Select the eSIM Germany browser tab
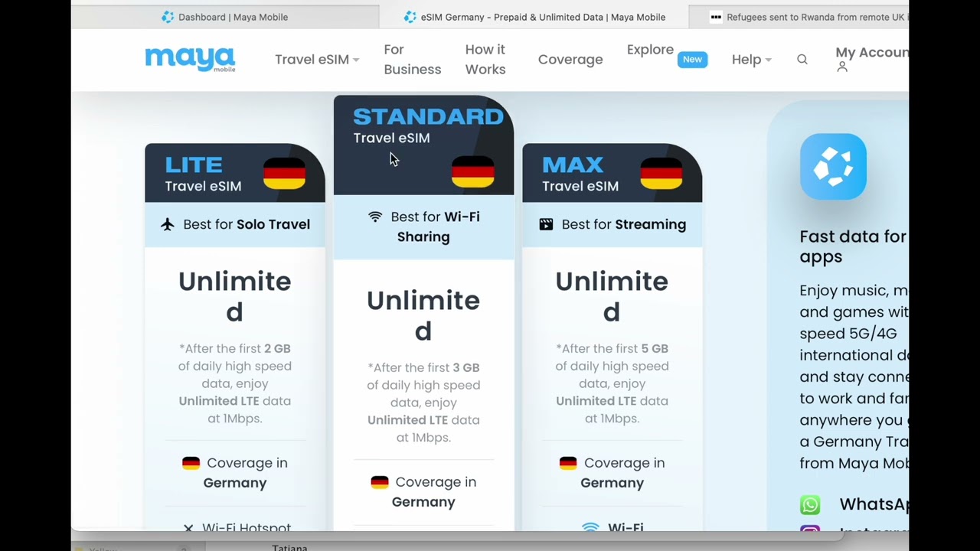The image size is (980, 551). click(534, 17)
